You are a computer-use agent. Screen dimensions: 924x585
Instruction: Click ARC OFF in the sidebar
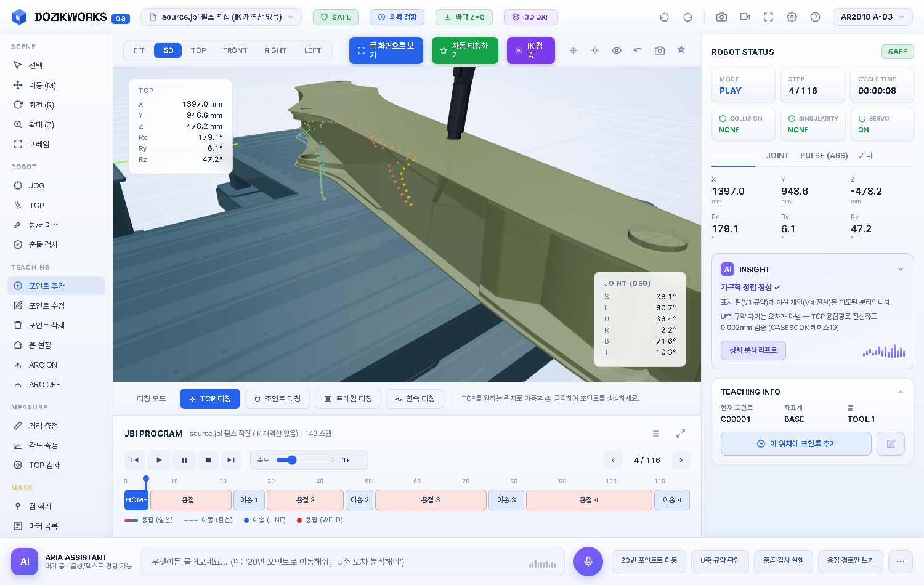tap(56, 384)
